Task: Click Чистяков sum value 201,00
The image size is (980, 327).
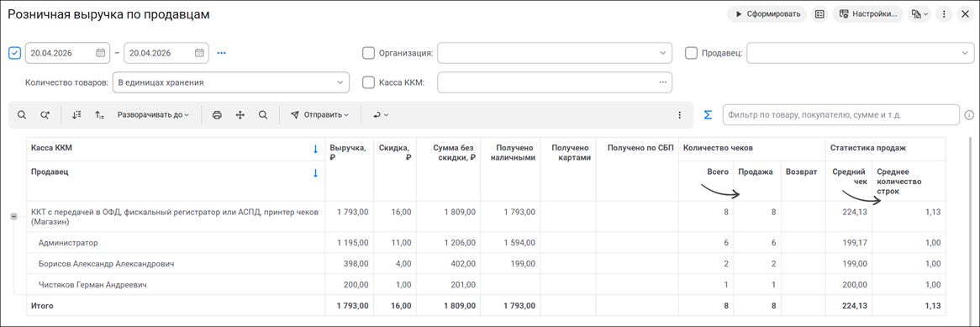Action: pyautogui.click(x=462, y=284)
